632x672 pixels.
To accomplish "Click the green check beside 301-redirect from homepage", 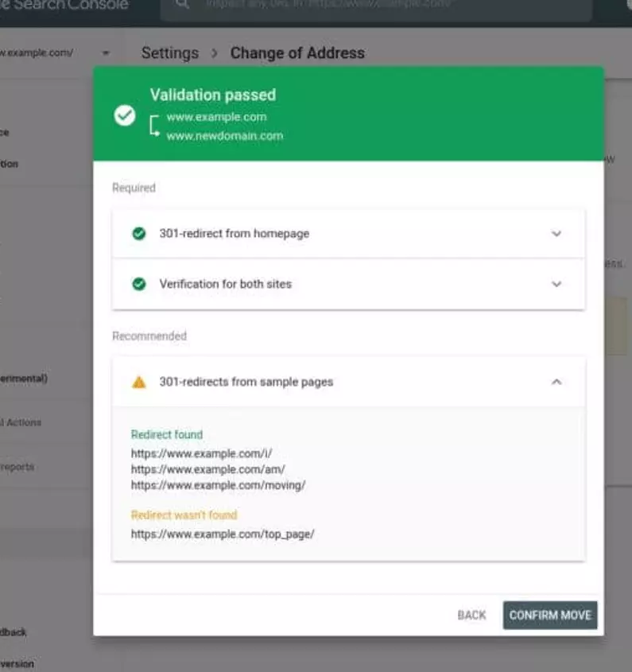I will (139, 234).
